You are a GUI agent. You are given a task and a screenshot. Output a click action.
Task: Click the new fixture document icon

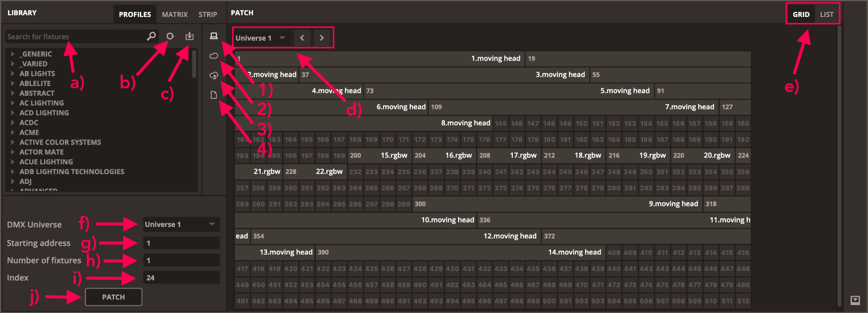(214, 95)
